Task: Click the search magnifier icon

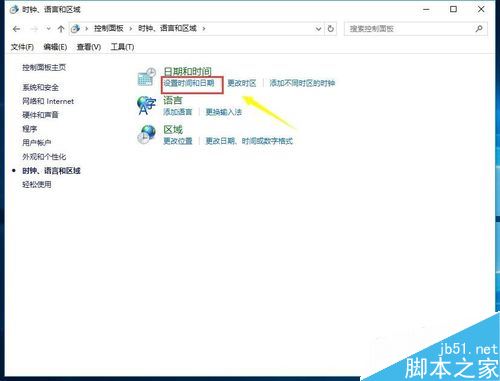Action: [x=479, y=29]
